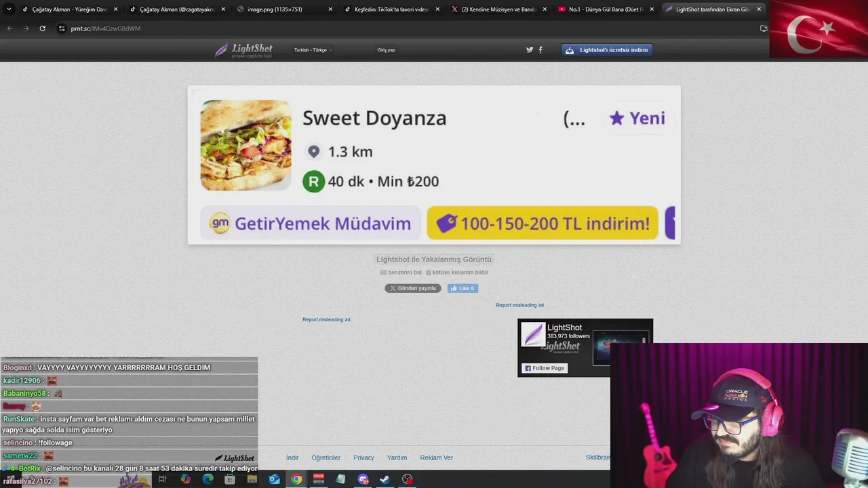Image resolution: width=868 pixels, height=488 pixels.
Task: Click the LightShot page avatar in Facebook widget
Action: tap(533, 334)
